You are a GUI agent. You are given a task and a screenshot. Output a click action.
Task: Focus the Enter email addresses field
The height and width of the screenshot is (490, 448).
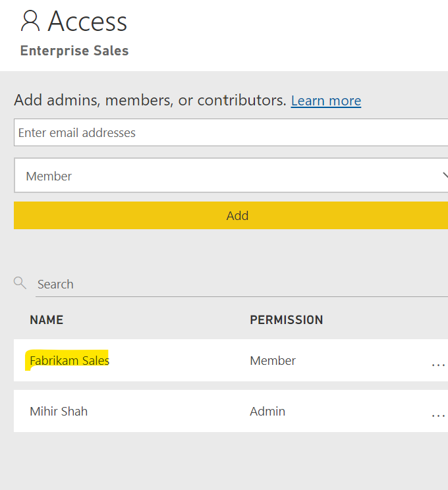[231, 132]
